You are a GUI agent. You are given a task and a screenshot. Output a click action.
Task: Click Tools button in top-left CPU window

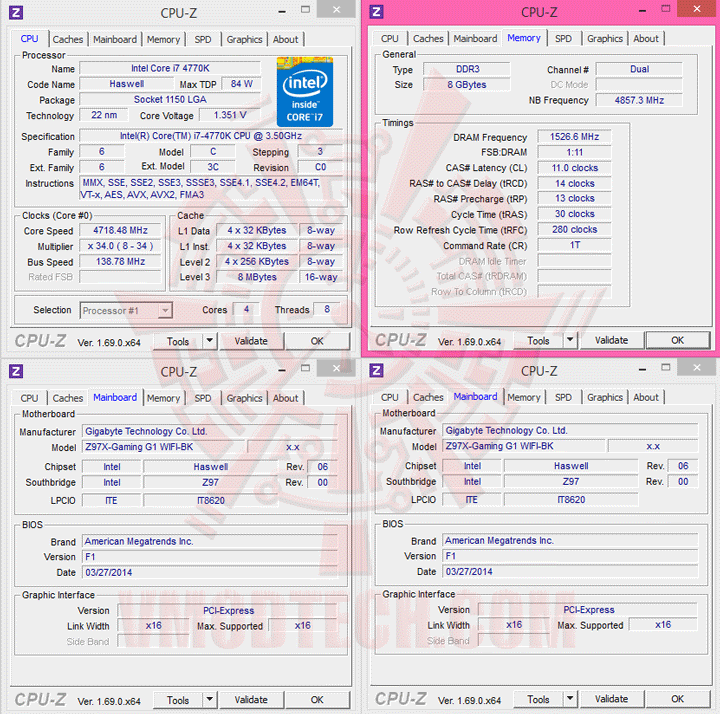(178, 341)
